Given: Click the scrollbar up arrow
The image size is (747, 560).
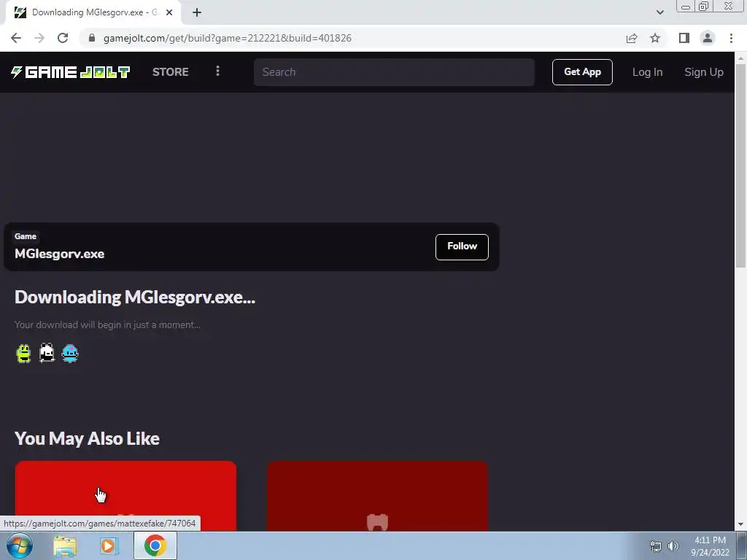Looking at the screenshot, I should 740,58.
